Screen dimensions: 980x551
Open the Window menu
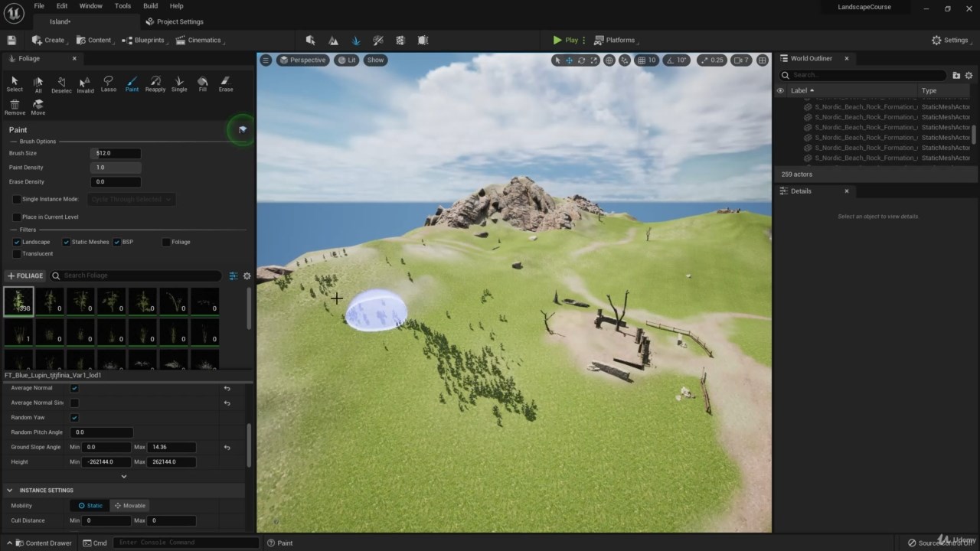[x=90, y=6]
